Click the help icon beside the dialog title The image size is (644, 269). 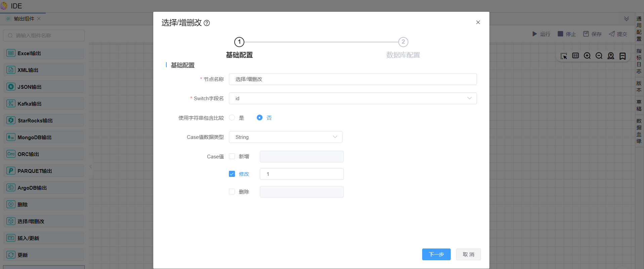point(207,23)
